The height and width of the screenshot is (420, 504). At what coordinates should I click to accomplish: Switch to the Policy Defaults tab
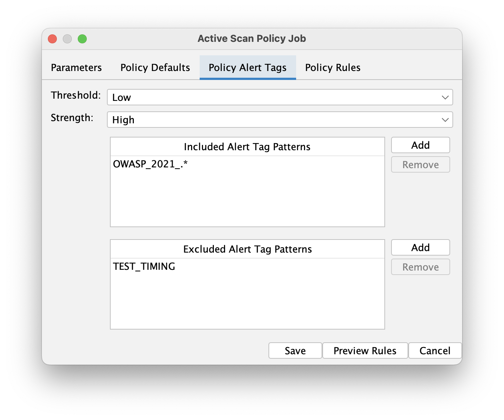(155, 68)
